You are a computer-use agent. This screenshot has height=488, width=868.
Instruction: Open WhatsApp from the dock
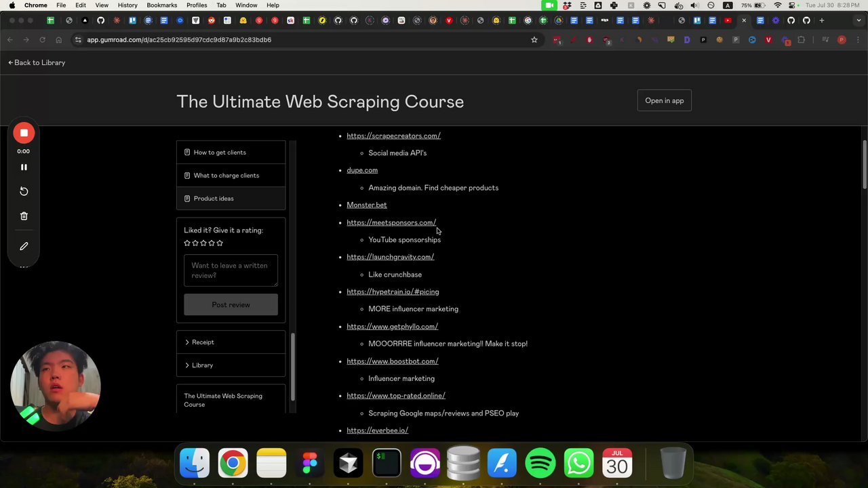[x=578, y=464]
